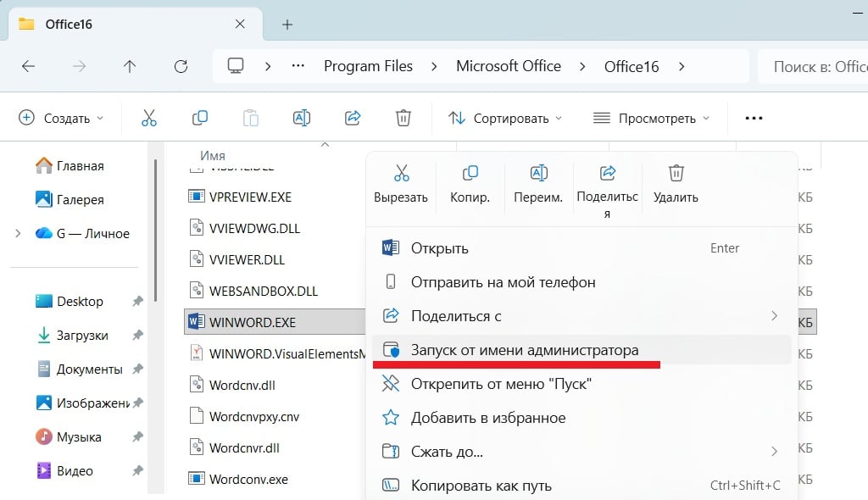Choose Открыть in the context menu
The width and height of the screenshot is (868, 500).
pyautogui.click(x=581, y=248)
